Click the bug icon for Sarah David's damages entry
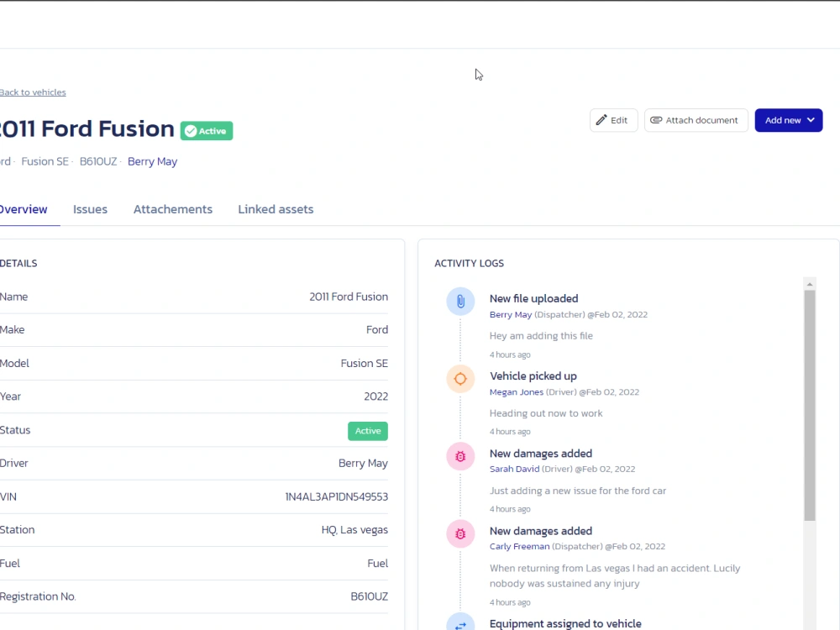The image size is (840, 630). coord(460,456)
